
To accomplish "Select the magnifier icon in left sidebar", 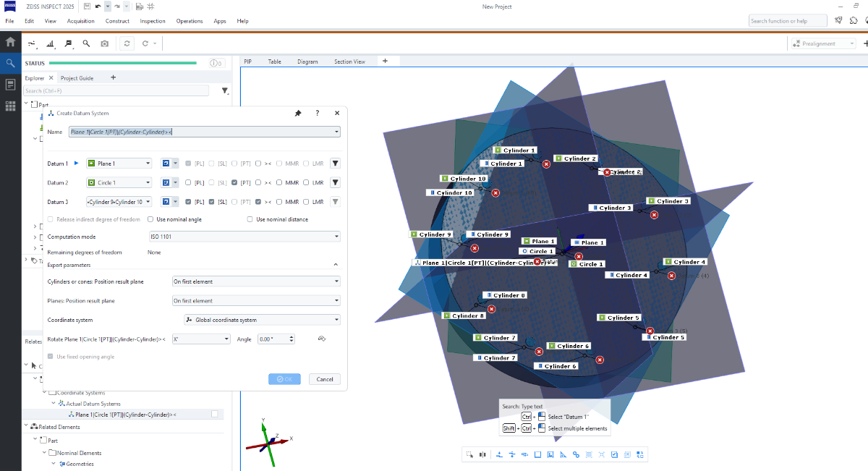I will 10,64.
